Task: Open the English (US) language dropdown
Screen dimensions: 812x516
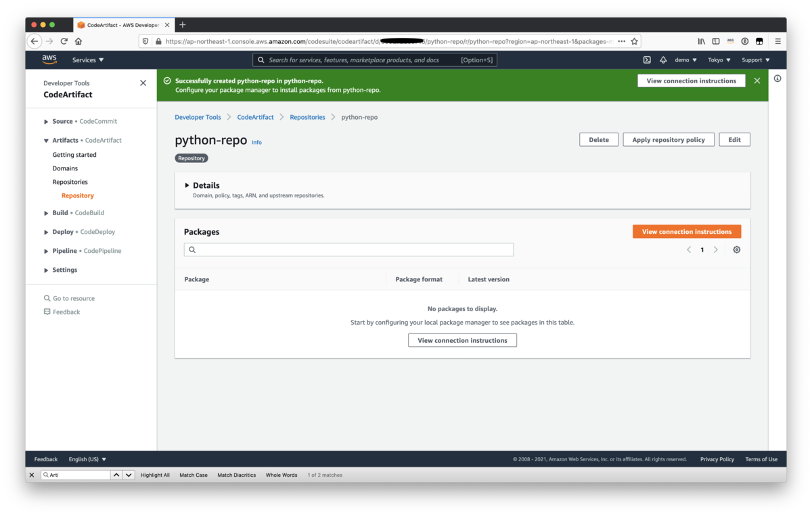Action: pyautogui.click(x=87, y=459)
